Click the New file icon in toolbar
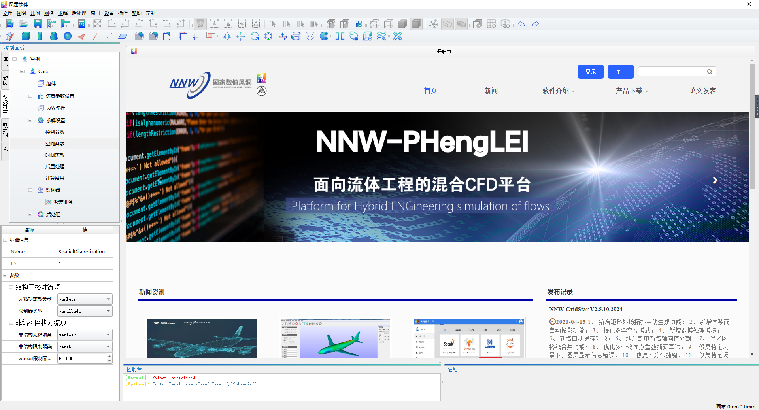Image resolution: width=759 pixels, height=410 pixels. [10, 23]
